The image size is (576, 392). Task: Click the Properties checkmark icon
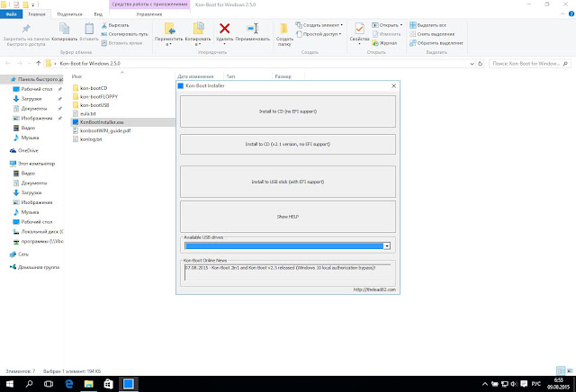click(x=359, y=28)
